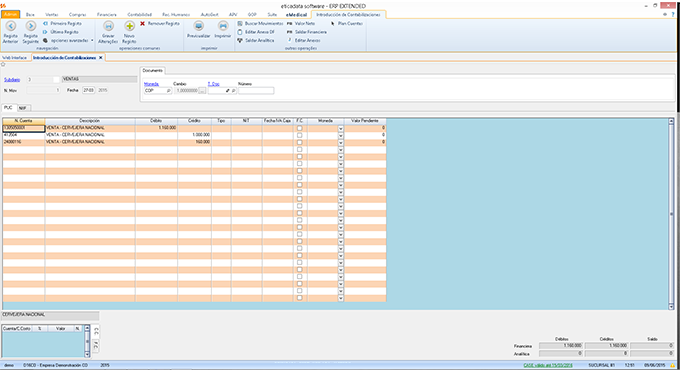Open the Compras ribbon tab
This screenshot has height=370, width=680.
(x=78, y=14)
